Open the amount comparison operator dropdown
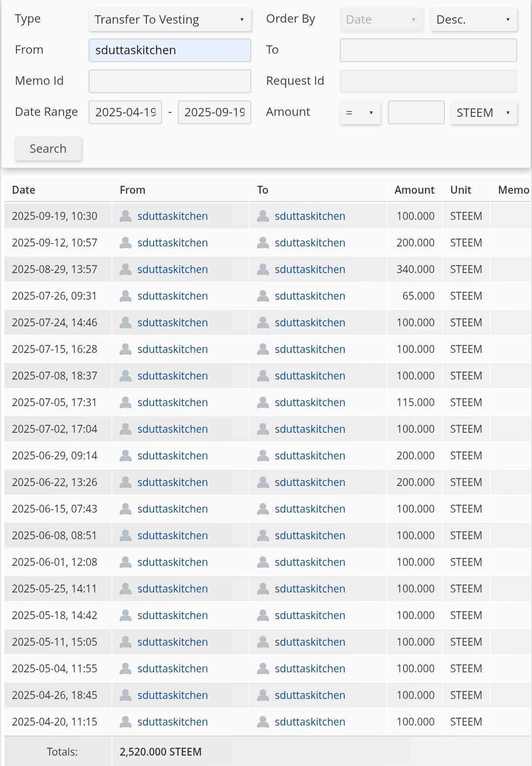 tap(360, 112)
